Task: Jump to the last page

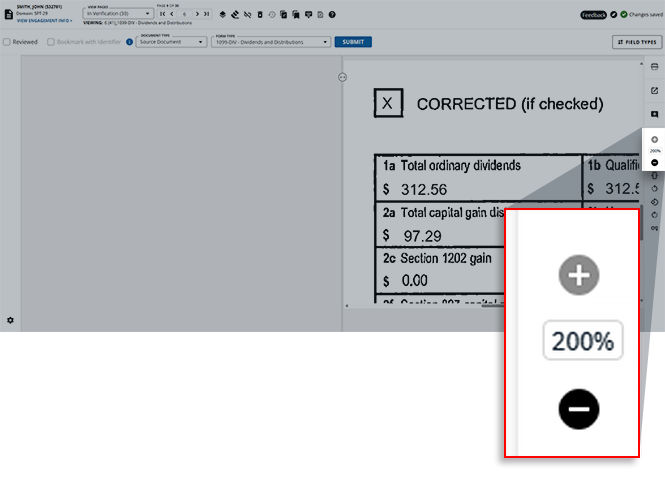Action: click(206, 14)
